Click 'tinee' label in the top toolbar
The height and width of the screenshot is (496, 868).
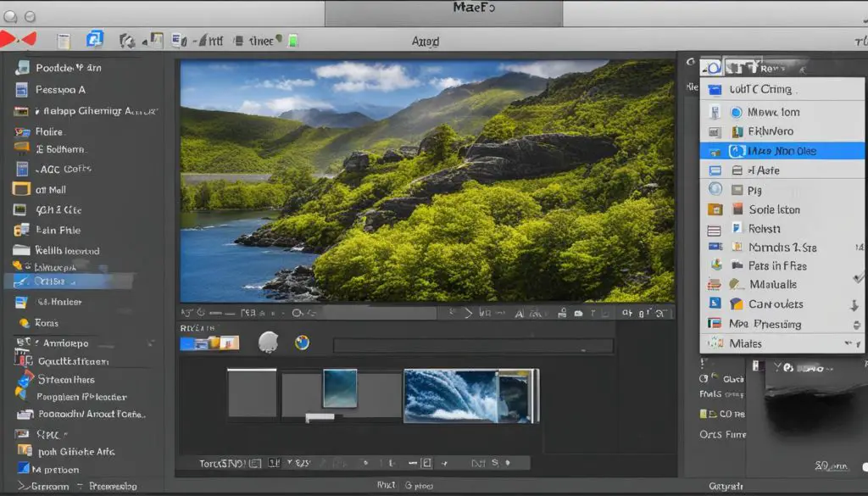coord(261,41)
